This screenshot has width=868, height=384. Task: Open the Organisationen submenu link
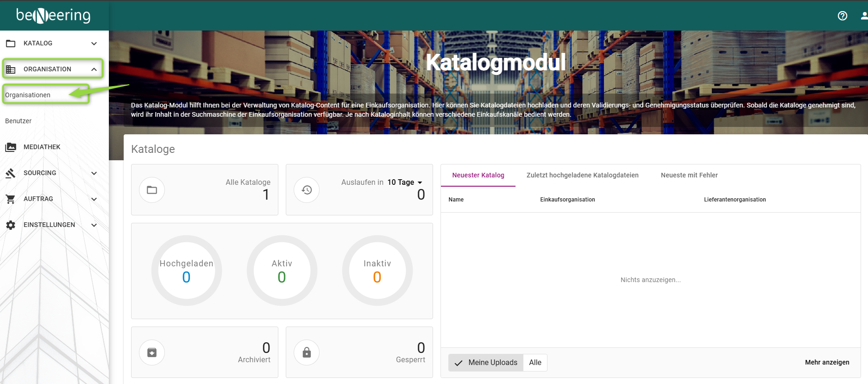(x=28, y=95)
